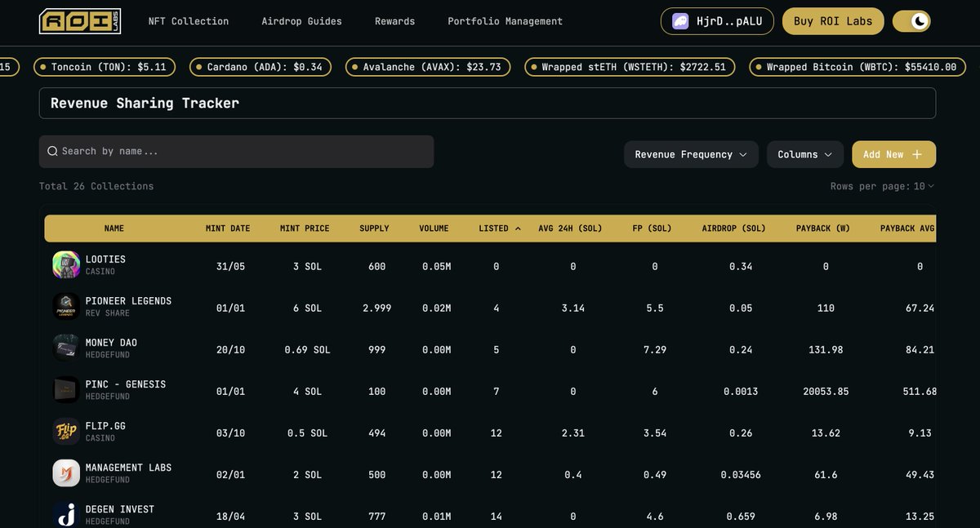Click the ROI Labs logo

coord(80,21)
